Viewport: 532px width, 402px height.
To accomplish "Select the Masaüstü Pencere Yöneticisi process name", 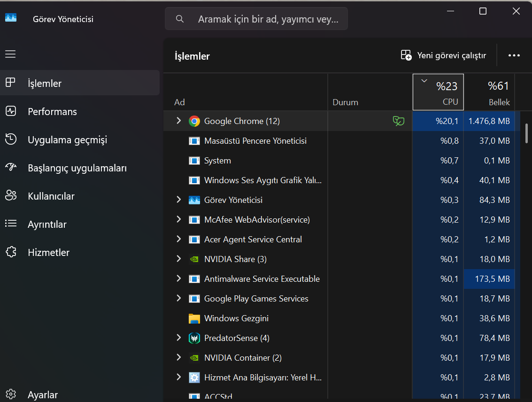I will 255,141.
